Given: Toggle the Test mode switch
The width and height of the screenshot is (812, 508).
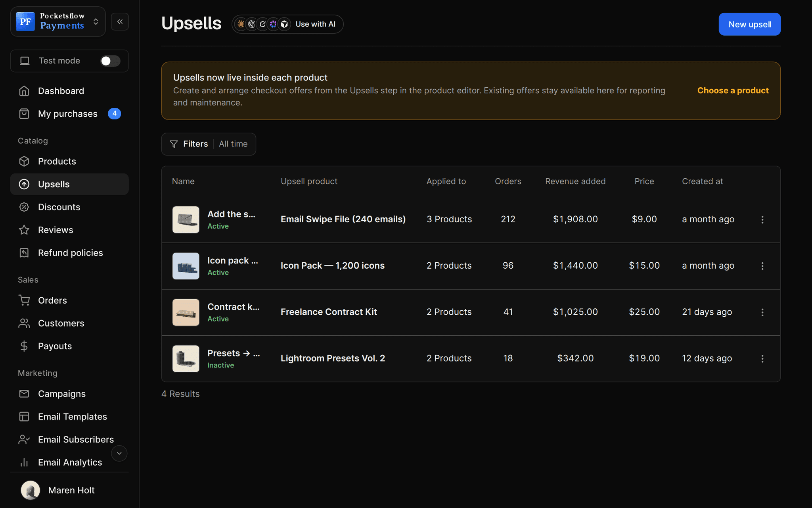Looking at the screenshot, I should click(110, 61).
